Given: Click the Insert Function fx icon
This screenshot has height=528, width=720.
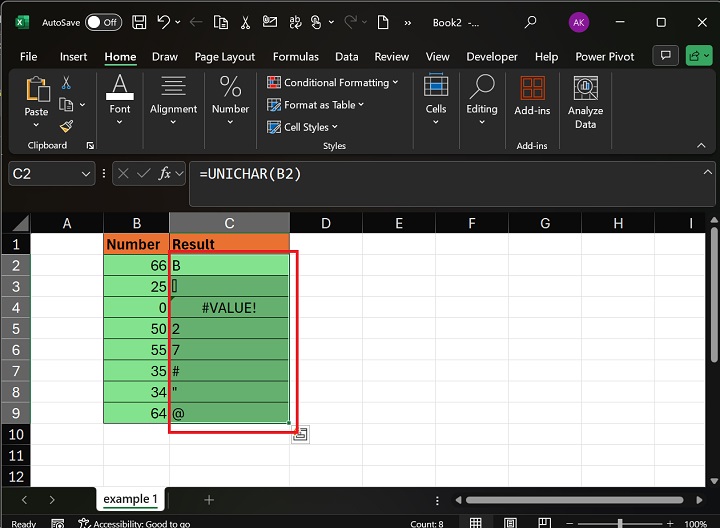Looking at the screenshot, I should 165,173.
